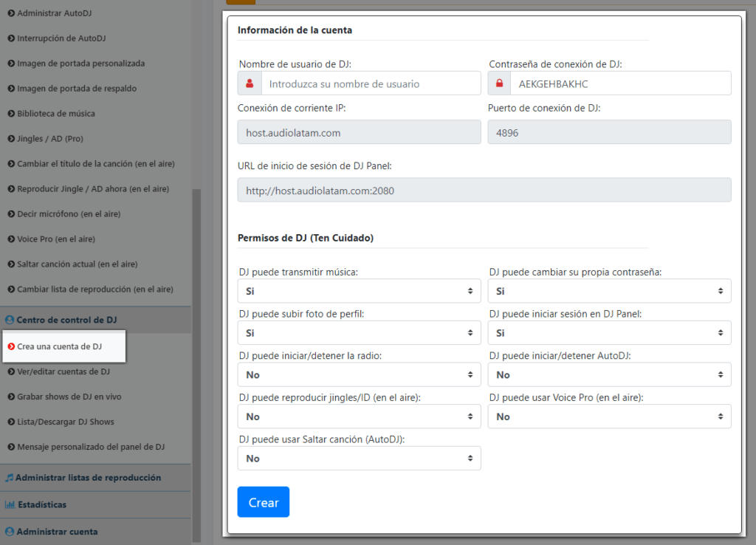Image resolution: width=756 pixels, height=545 pixels.
Task: Click the arrow icon next to Lista/Descargar DJ Shows
Action: [x=11, y=422]
